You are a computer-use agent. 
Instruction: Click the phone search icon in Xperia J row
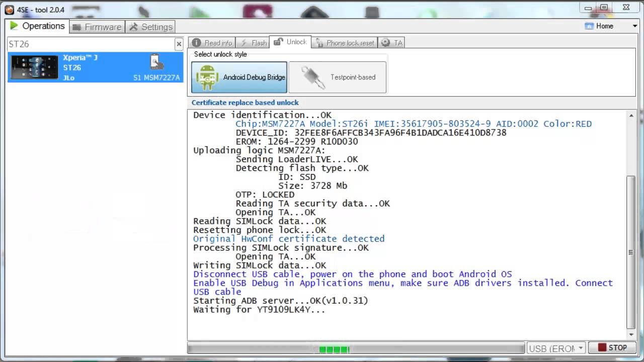point(156,62)
